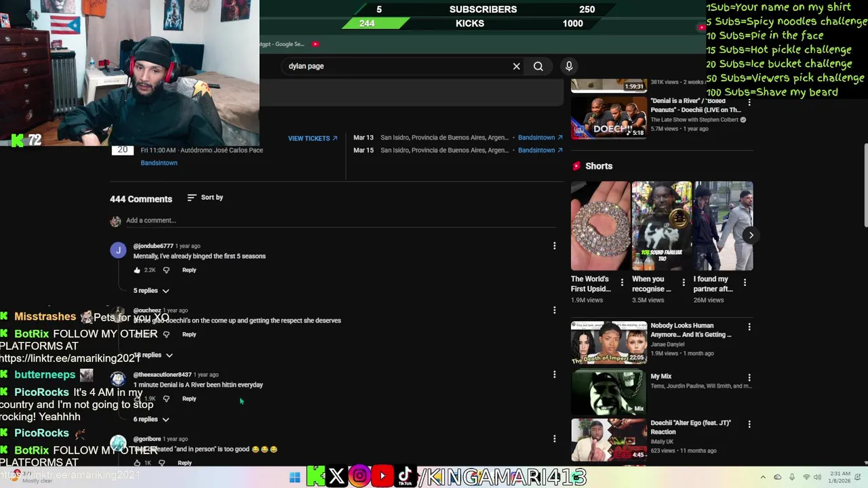The height and width of the screenshot is (488, 868).
Task: Reply to the @jondube6777 comment
Action: 189,270
